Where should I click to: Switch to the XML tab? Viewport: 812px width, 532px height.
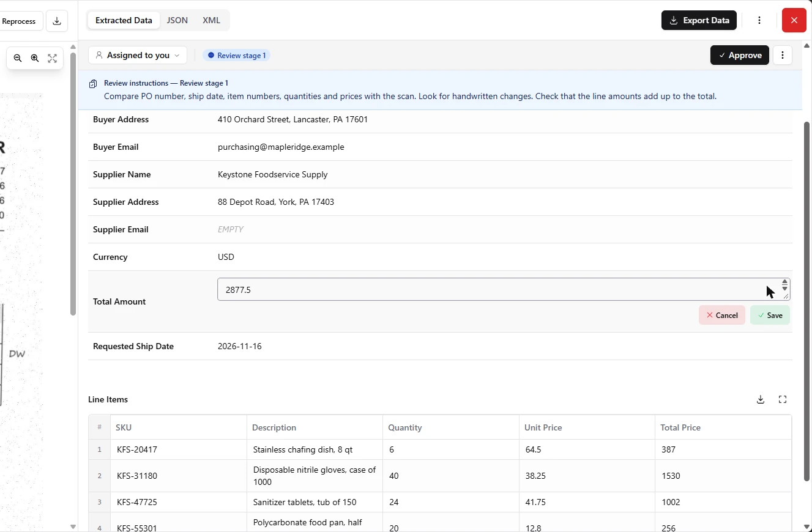coord(211,20)
